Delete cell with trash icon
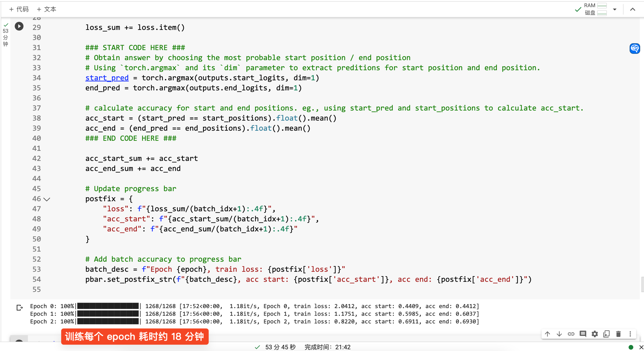The height and width of the screenshot is (351, 644). [618, 334]
